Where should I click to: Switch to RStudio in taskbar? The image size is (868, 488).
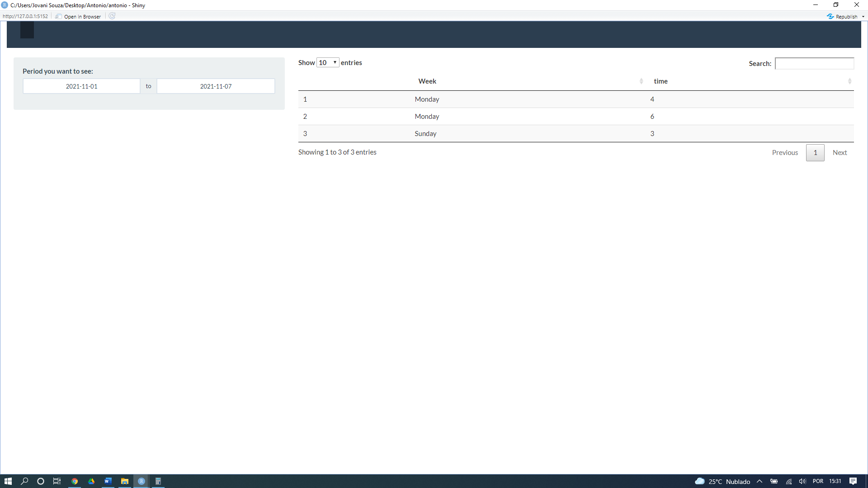[x=141, y=481]
